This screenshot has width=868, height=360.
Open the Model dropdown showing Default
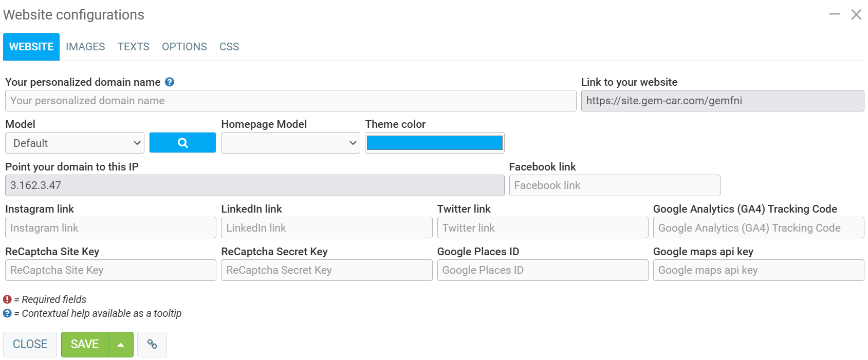pyautogui.click(x=75, y=143)
